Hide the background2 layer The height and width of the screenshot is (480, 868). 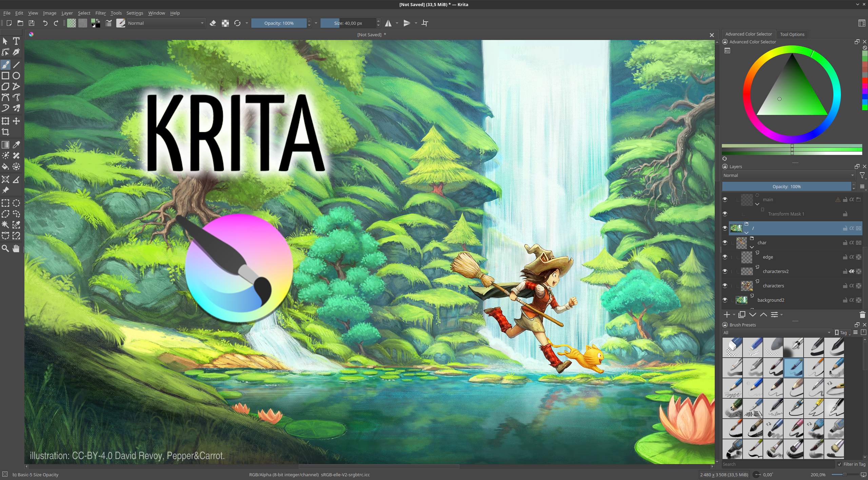pos(726,300)
